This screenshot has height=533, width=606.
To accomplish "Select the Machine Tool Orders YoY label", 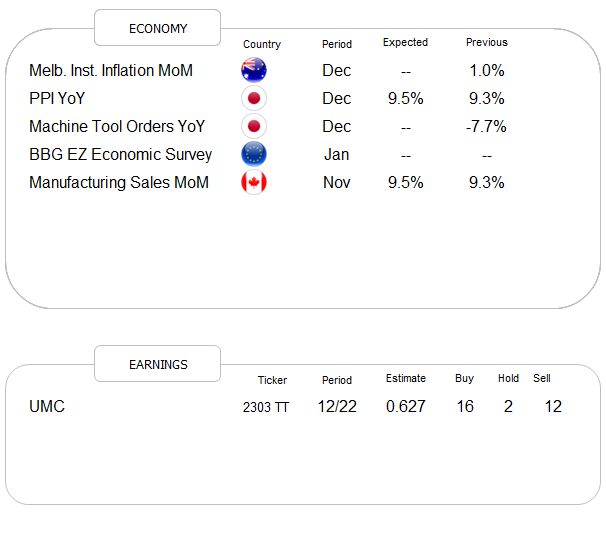I will [117, 126].
